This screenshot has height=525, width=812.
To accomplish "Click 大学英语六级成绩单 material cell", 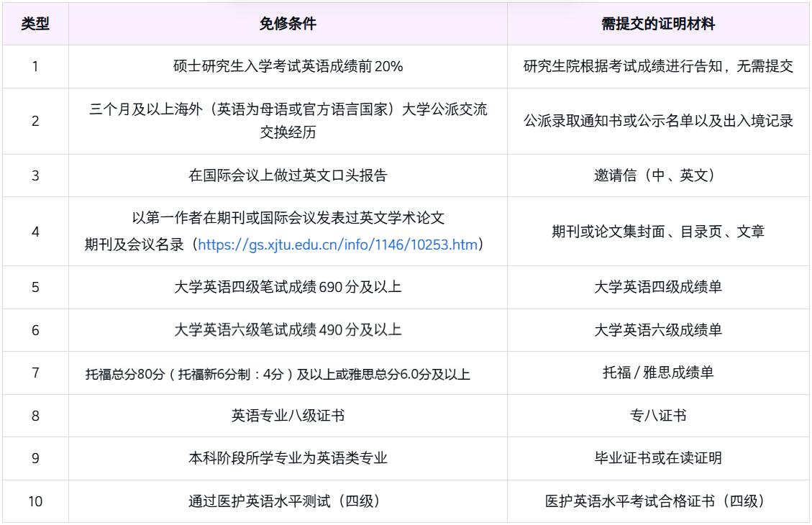I will click(x=658, y=330).
